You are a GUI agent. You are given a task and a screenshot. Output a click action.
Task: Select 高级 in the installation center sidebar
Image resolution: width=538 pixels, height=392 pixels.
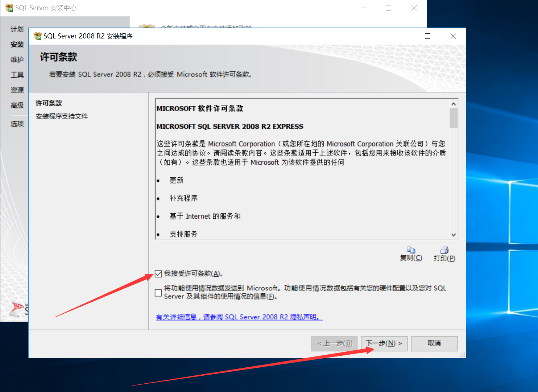[17, 106]
